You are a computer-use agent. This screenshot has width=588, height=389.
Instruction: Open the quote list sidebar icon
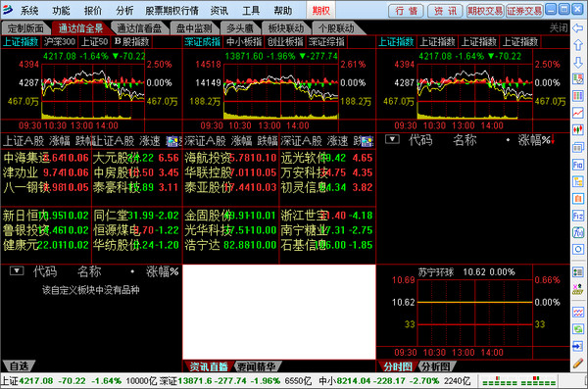(x=578, y=79)
